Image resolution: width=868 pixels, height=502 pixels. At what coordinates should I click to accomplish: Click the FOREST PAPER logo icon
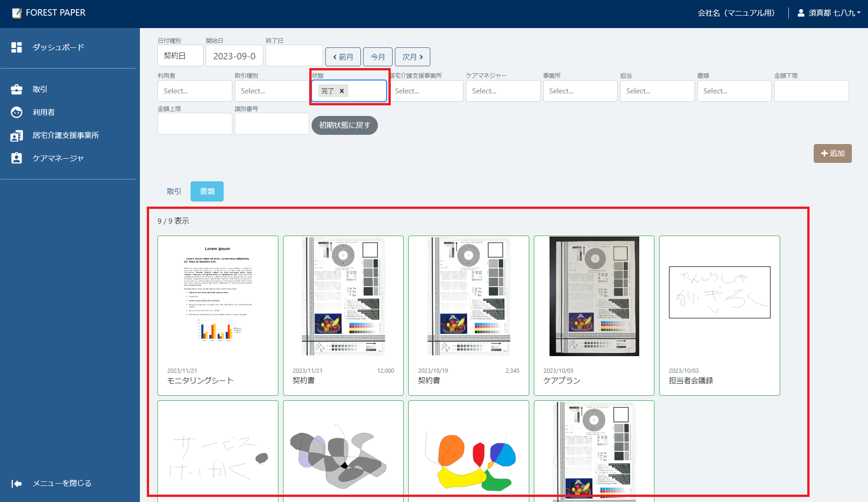17,13
